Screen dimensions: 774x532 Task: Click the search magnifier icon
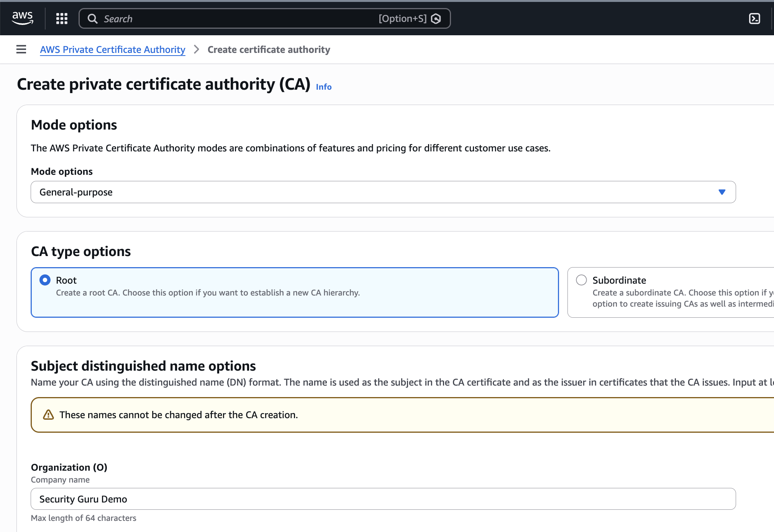tap(92, 18)
